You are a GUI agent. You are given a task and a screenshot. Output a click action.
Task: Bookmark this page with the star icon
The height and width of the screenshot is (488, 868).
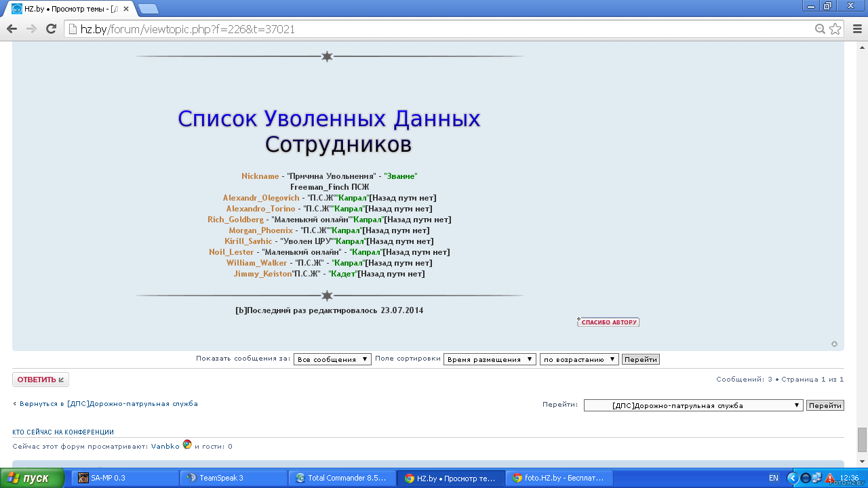835,29
